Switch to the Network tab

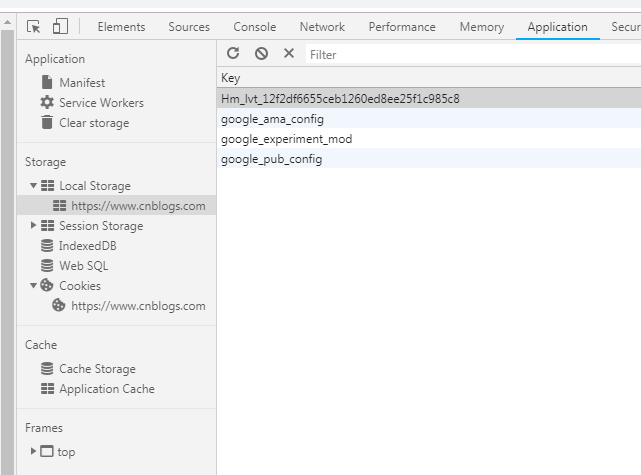point(322,27)
